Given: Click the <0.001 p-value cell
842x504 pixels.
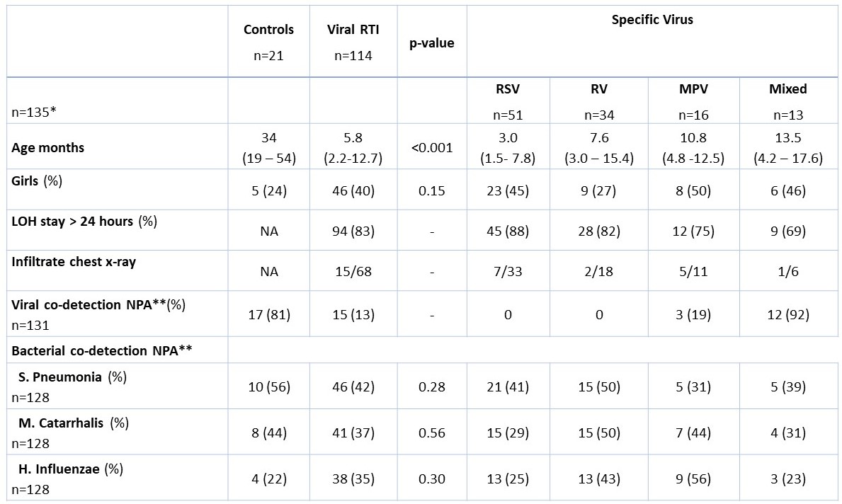Looking at the screenshot, I should pyautogui.click(x=432, y=148).
